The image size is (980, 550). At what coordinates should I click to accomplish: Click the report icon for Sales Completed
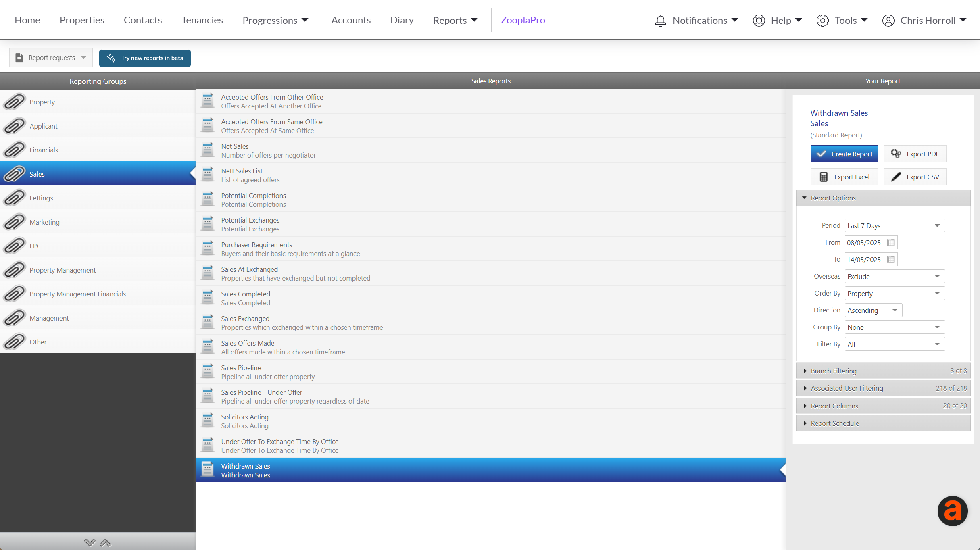click(208, 298)
